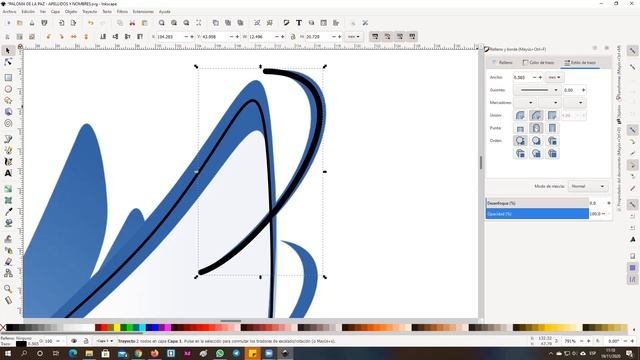Image resolution: width=640 pixels, height=360 pixels.
Task: Choose Butt cap, first in Punta row
Action: 520,128
